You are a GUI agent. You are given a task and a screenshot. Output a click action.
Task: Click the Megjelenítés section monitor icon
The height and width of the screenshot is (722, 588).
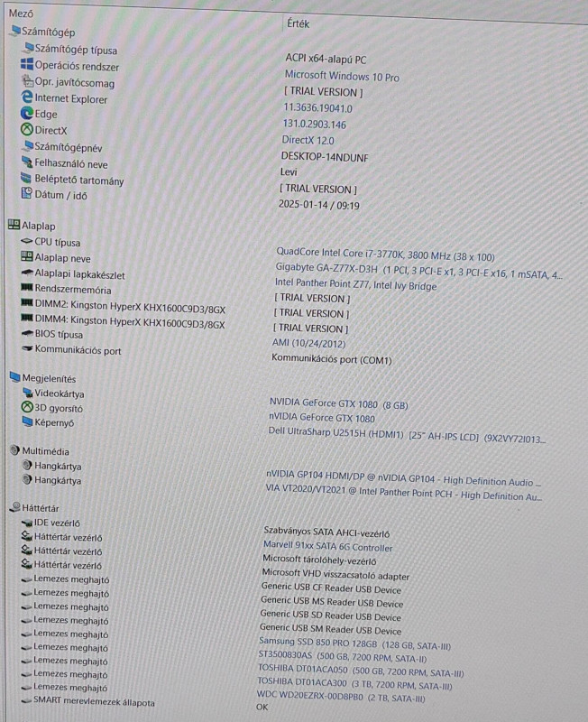[15, 377]
